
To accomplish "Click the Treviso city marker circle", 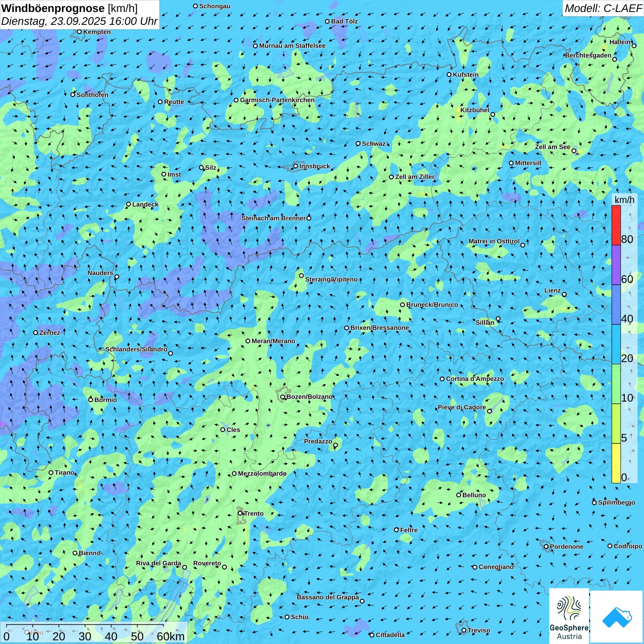I will pyautogui.click(x=464, y=630).
